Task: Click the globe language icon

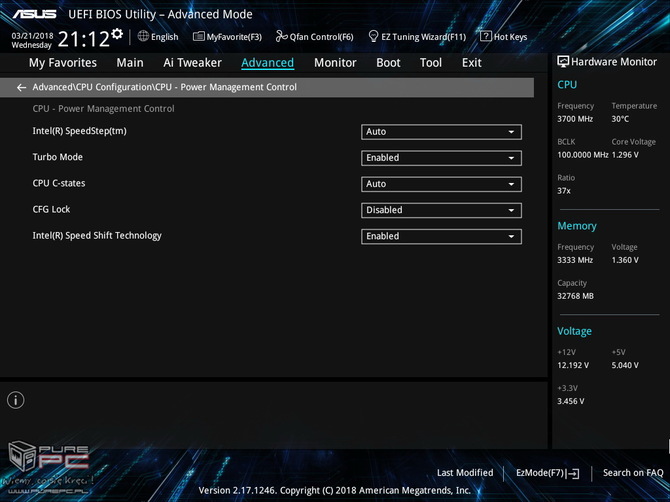Action: (143, 36)
